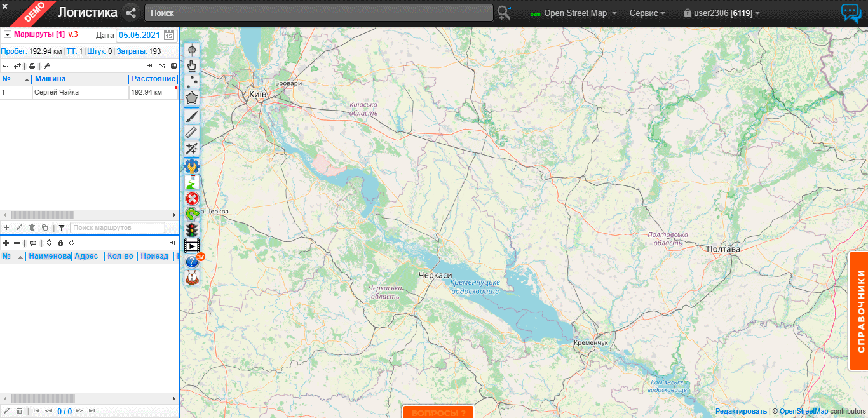Open the Сервис menu
This screenshot has height=418, width=868.
pyautogui.click(x=647, y=13)
